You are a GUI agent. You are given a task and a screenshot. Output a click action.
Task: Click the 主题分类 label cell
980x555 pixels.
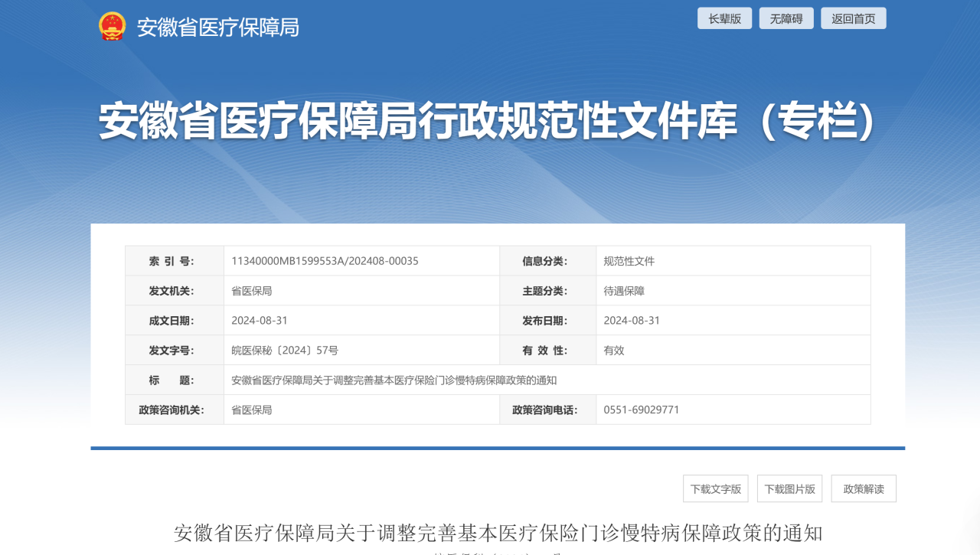548,291
